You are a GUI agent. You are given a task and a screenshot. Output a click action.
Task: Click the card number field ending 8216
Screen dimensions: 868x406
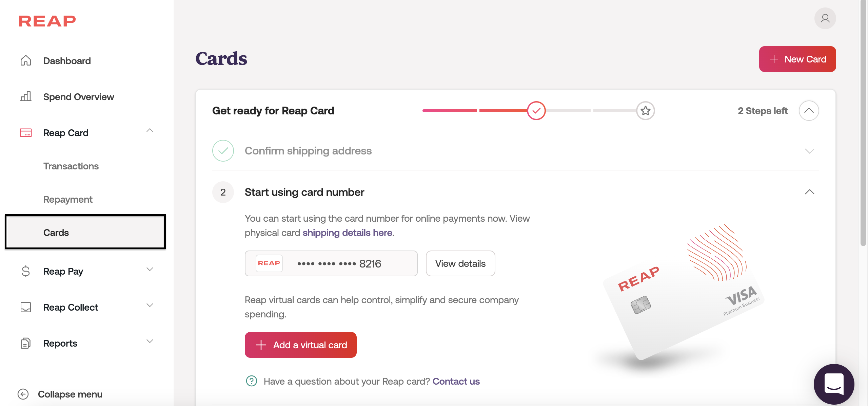(331, 263)
